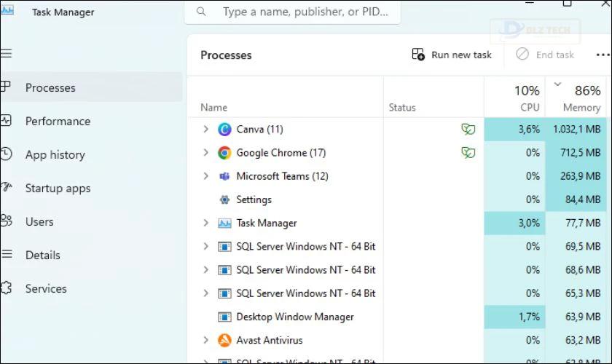Click the Microsoft Teams icon

click(x=224, y=176)
